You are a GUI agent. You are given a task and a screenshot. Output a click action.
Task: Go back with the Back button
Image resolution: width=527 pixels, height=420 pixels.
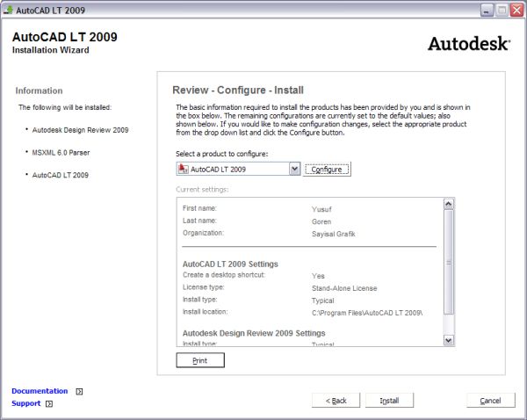click(336, 401)
